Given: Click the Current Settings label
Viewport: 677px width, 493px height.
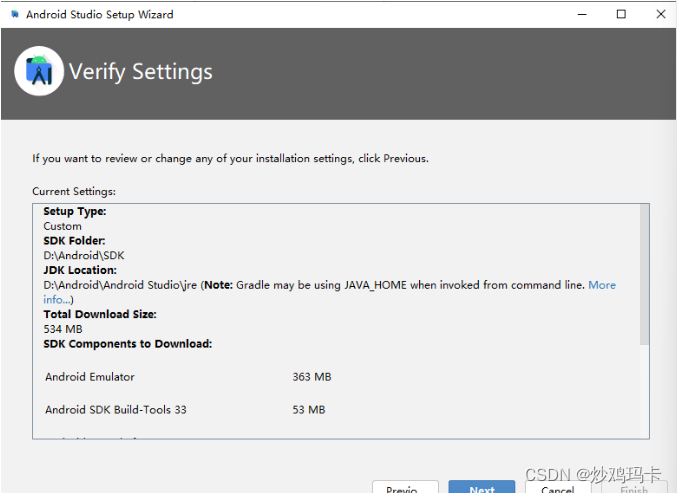Looking at the screenshot, I should click(74, 191).
